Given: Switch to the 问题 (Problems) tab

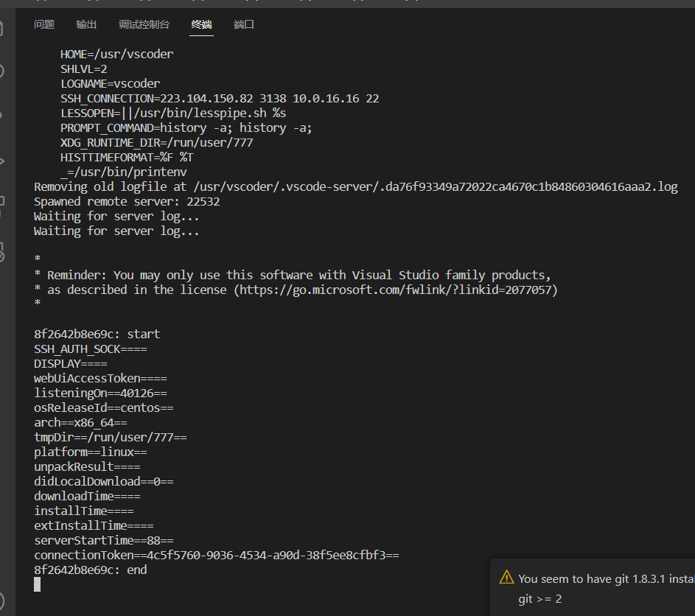Looking at the screenshot, I should click(44, 24).
